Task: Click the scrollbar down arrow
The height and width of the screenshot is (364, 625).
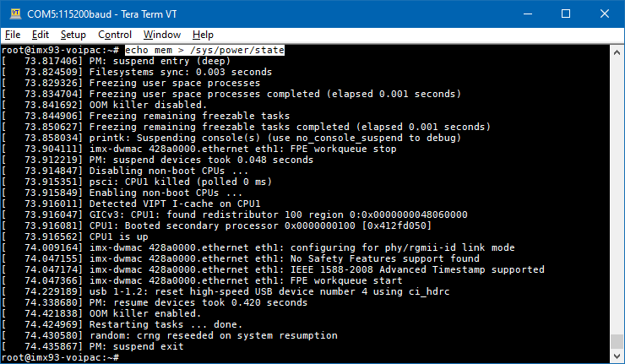Action: 617,357
